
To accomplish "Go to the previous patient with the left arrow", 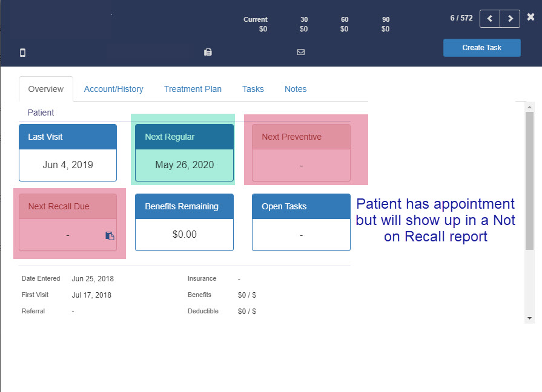I will [x=489, y=19].
